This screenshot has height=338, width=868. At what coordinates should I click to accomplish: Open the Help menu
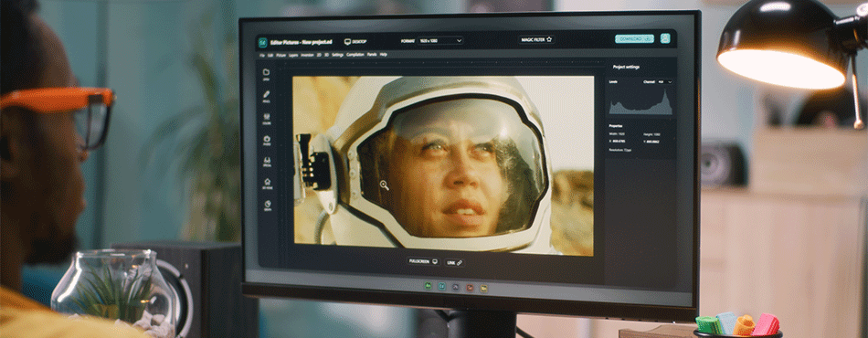[x=384, y=55]
